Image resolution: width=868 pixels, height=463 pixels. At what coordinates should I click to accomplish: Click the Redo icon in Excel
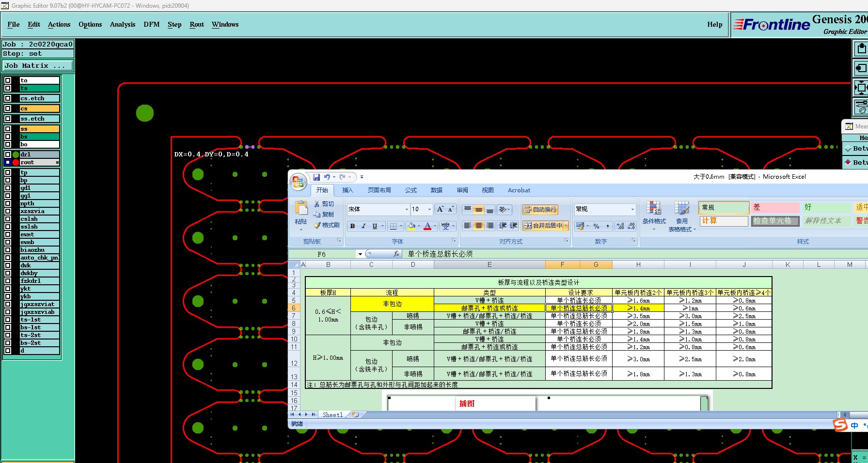tap(343, 177)
